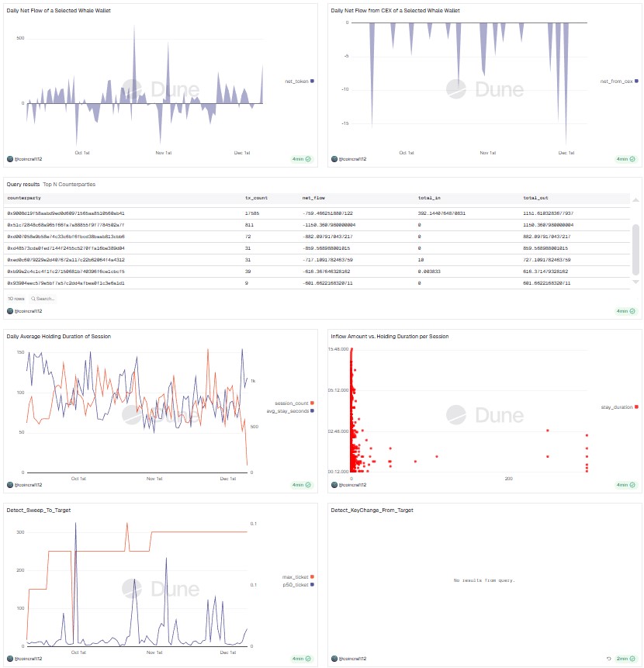Screen dimensions: 644x668
Task: Click author avatar in Inflow Amount vs. Holding Duration panel
Action: coord(334,485)
